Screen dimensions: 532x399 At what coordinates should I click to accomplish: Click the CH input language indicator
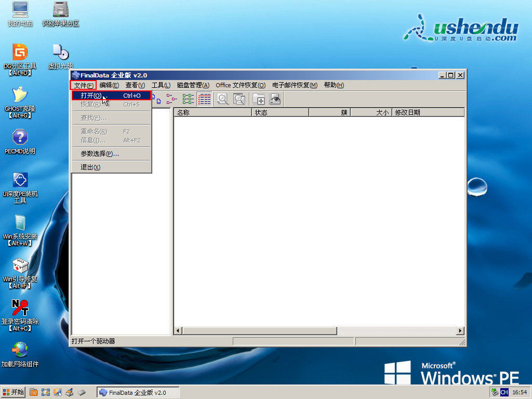click(504, 392)
